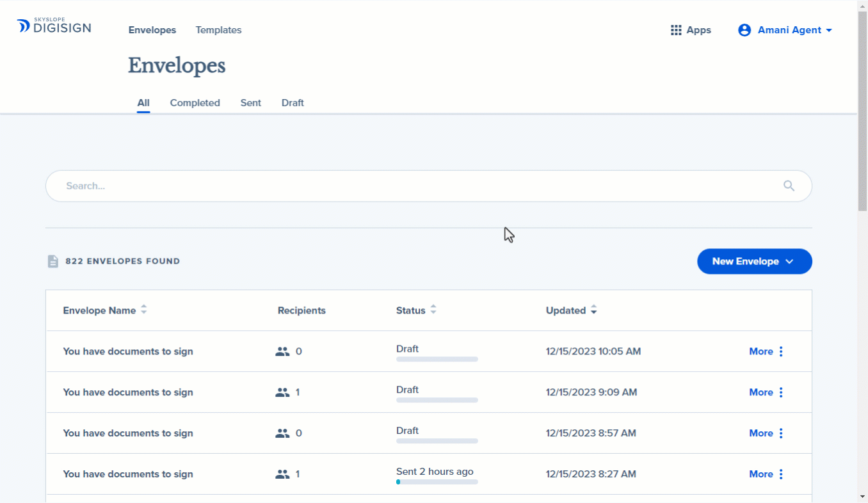The image size is (868, 503).
Task: Click the progress bar of the 9:09 AM draft
Action: [437, 401]
